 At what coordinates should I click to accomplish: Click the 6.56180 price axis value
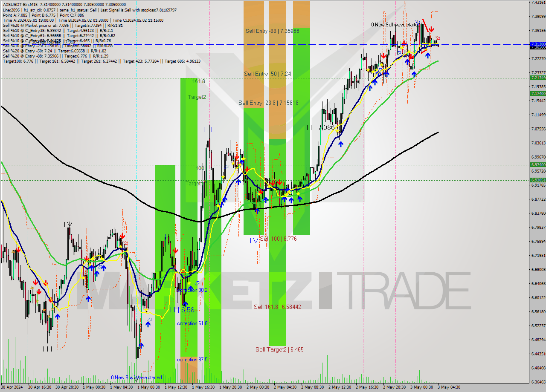tap(538, 311)
